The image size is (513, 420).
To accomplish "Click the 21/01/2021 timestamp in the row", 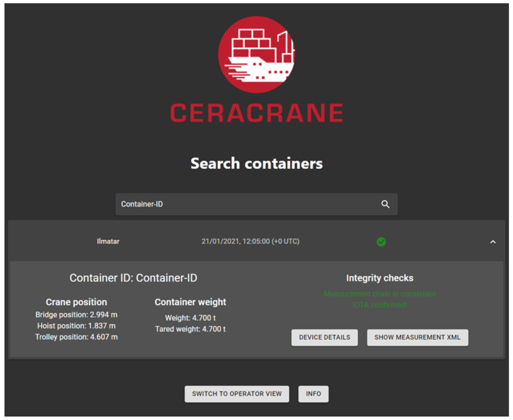I will (x=251, y=241).
